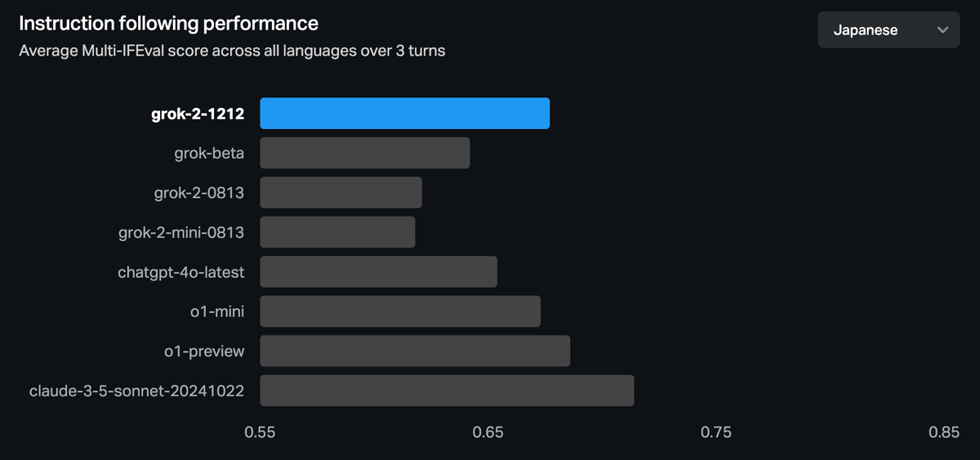Select the grok-beta bar
Screen dimensions: 980x460
coord(364,153)
